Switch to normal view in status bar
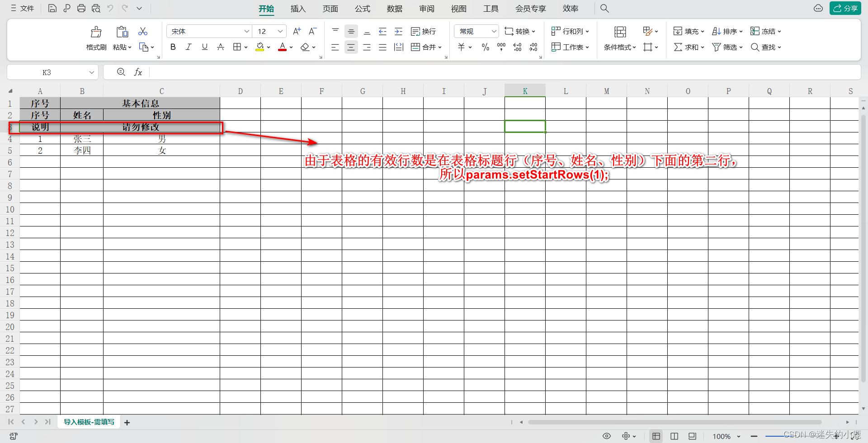 [x=656, y=436]
